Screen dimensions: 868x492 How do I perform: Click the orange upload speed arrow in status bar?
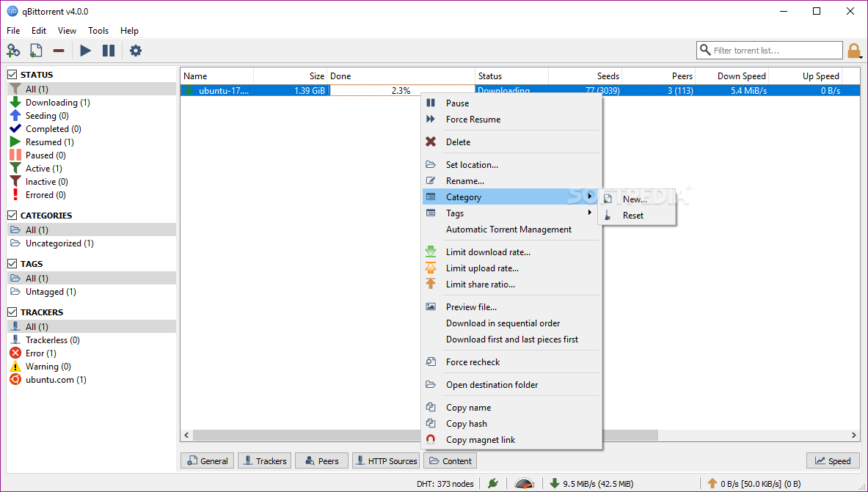712,483
